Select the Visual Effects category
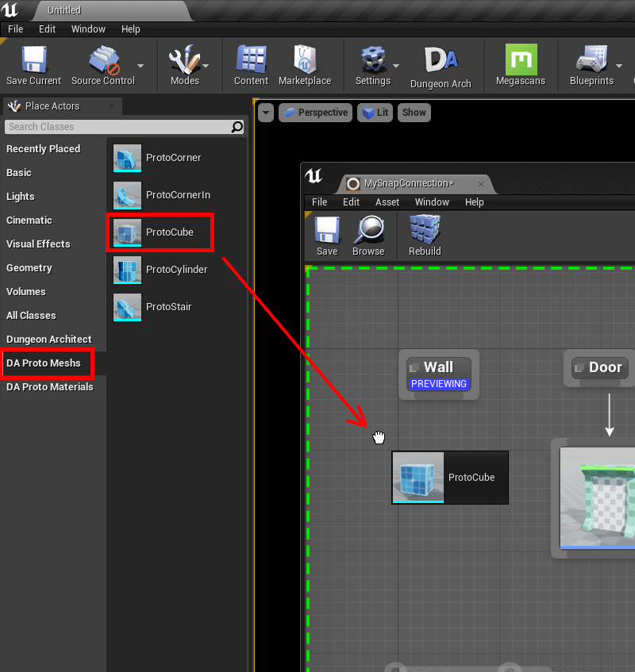Image resolution: width=635 pixels, height=672 pixels. point(38,244)
